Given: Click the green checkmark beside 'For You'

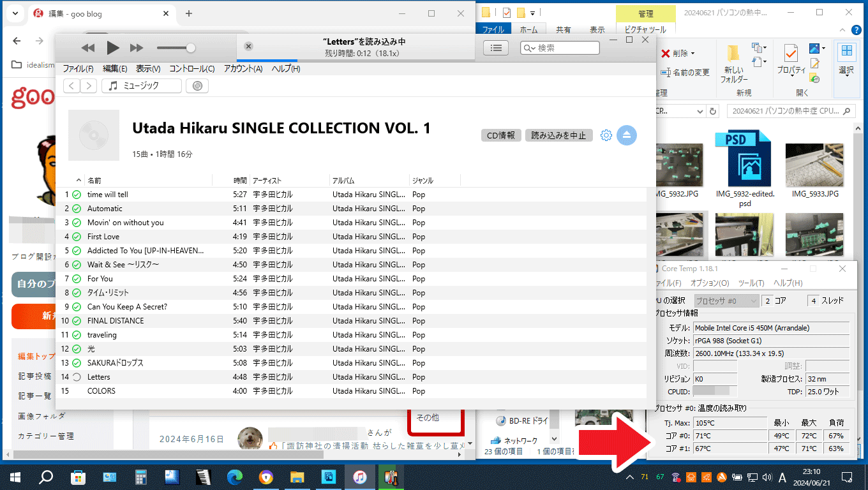Looking at the screenshot, I should (x=77, y=279).
